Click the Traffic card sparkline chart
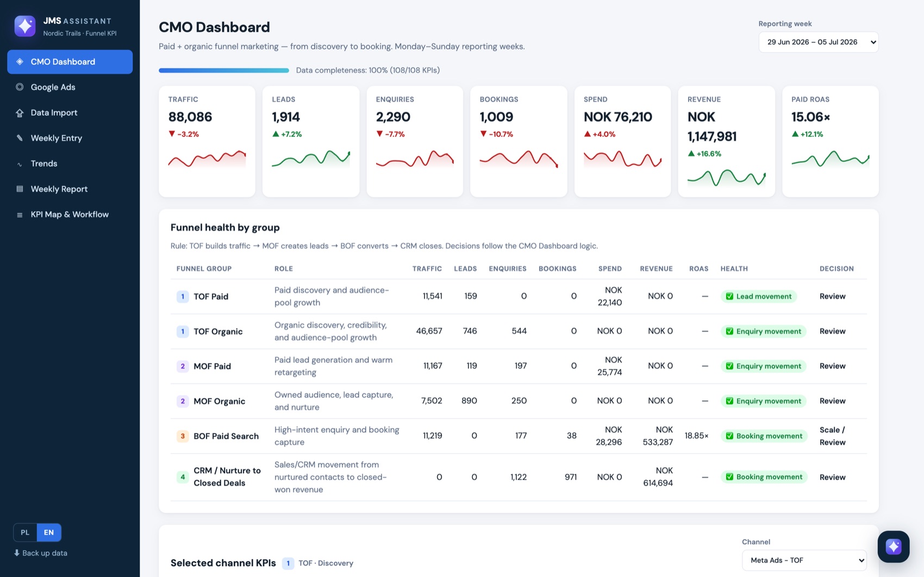924x577 pixels. (207, 159)
